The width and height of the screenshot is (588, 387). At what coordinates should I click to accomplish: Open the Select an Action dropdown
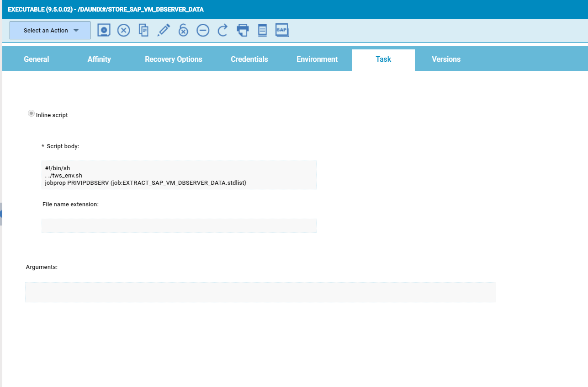(50, 30)
